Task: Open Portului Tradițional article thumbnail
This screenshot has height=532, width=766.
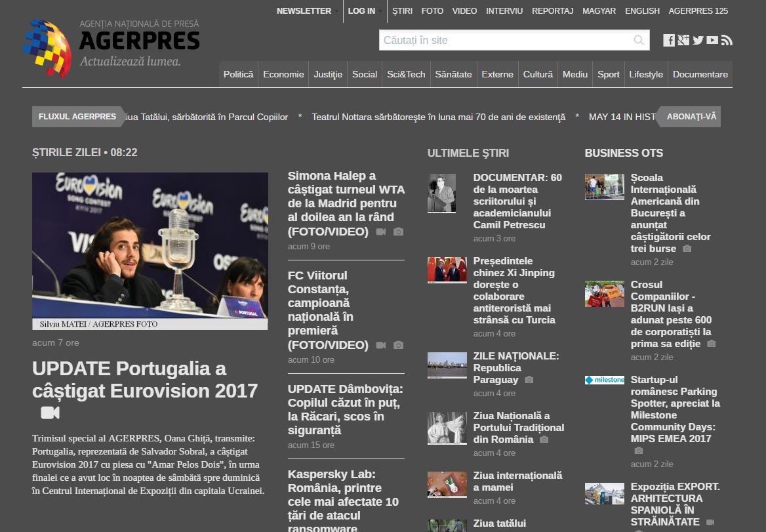Action: (447, 428)
